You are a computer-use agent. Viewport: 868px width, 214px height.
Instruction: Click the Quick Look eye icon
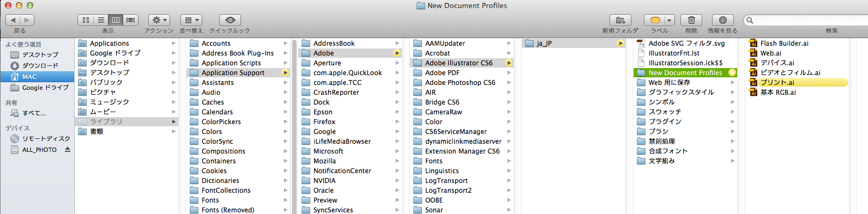(230, 20)
